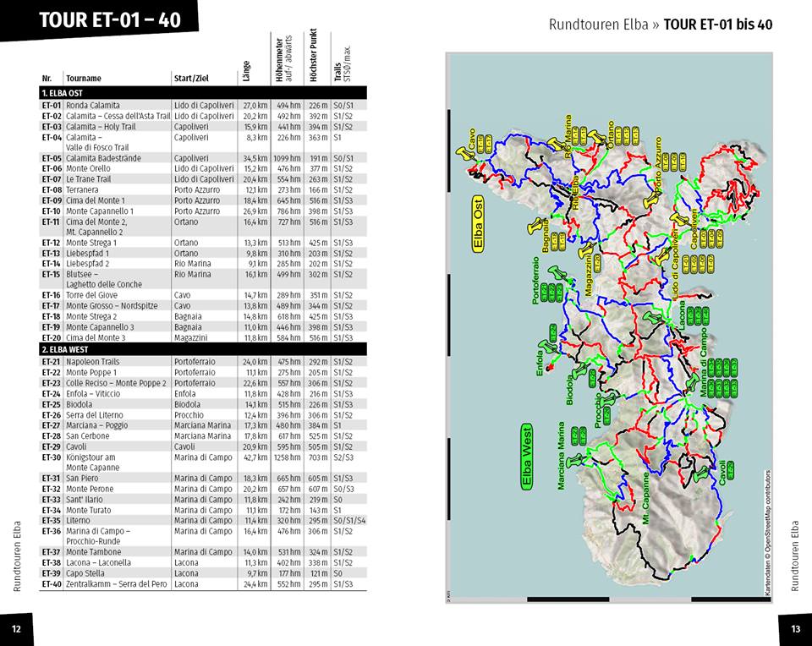Click the page number "13"
812x646 pixels.
click(795, 629)
